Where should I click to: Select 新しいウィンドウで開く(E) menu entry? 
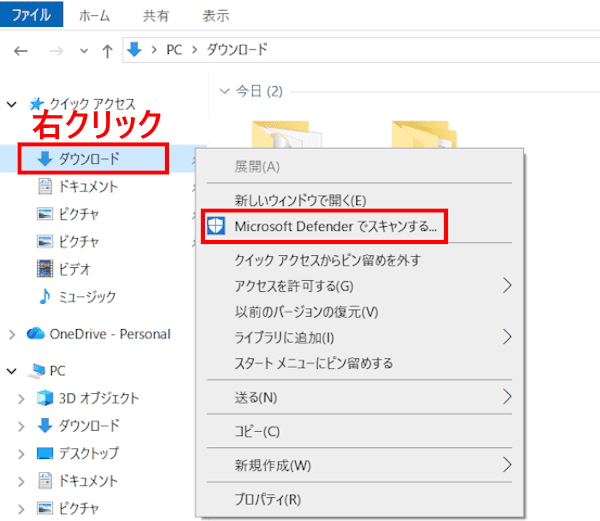(300, 199)
